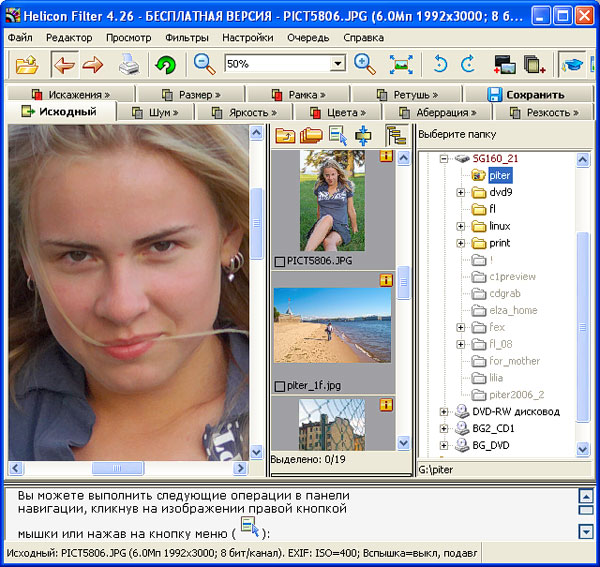
Task: Show info for PICT5806.JPG thumbnail
Action: [386, 155]
